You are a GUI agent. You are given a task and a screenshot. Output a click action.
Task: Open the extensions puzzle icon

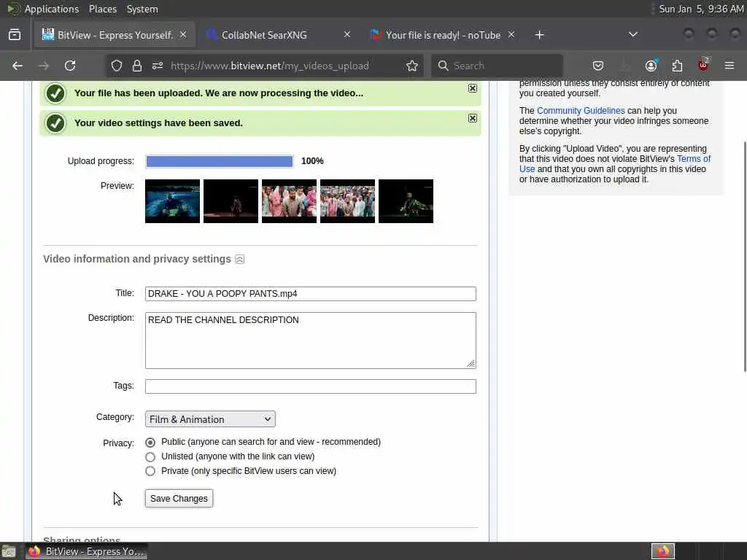tap(677, 66)
